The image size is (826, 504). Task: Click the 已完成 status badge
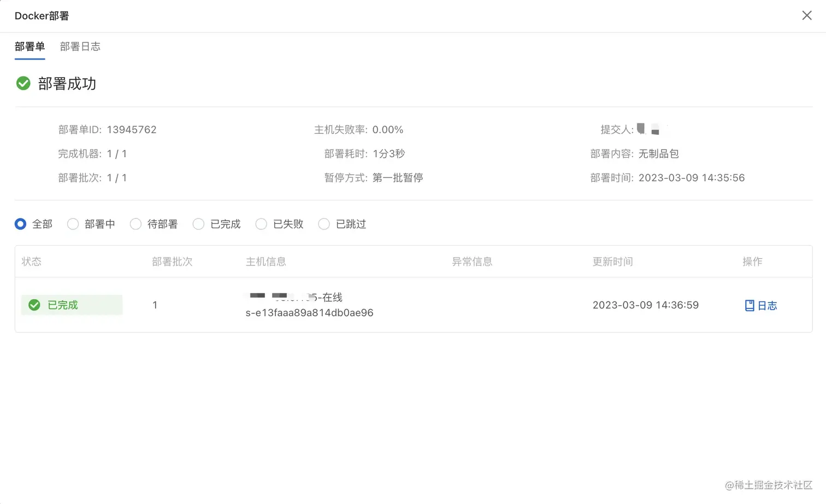[71, 305]
